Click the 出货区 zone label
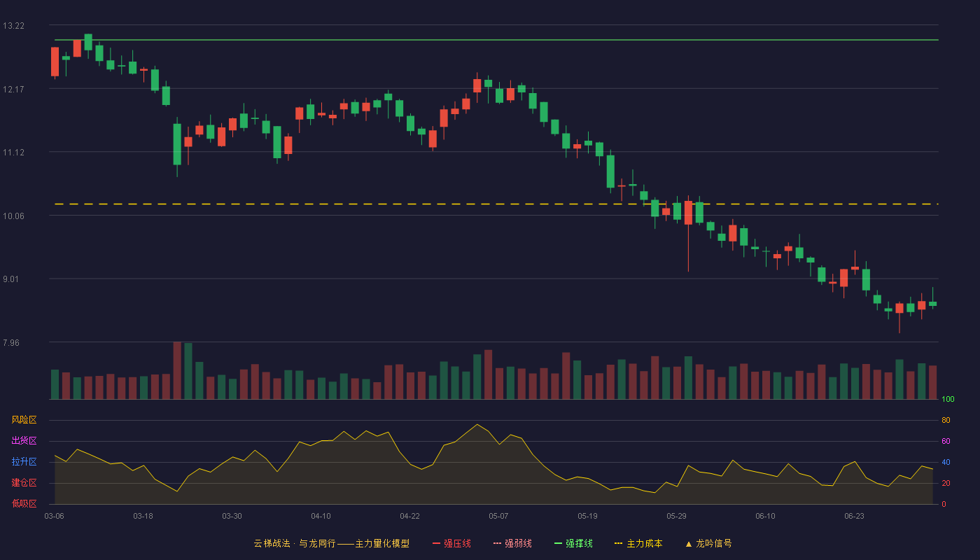 pos(24,441)
